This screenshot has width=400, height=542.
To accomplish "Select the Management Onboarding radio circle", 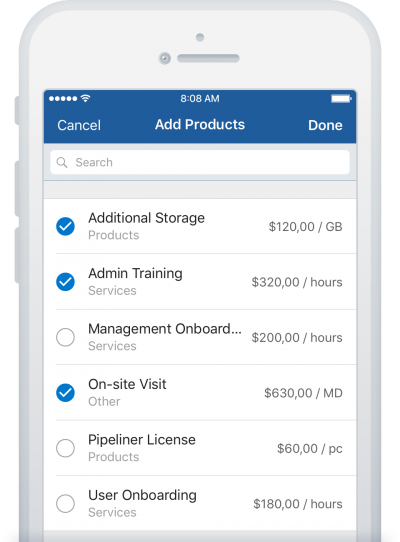I will tap(65, 337).
